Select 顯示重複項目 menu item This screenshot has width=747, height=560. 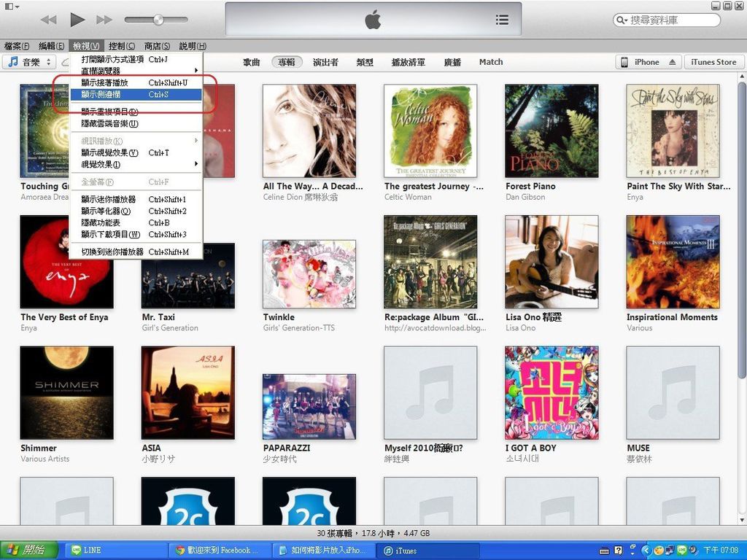[x=136, y=112]
